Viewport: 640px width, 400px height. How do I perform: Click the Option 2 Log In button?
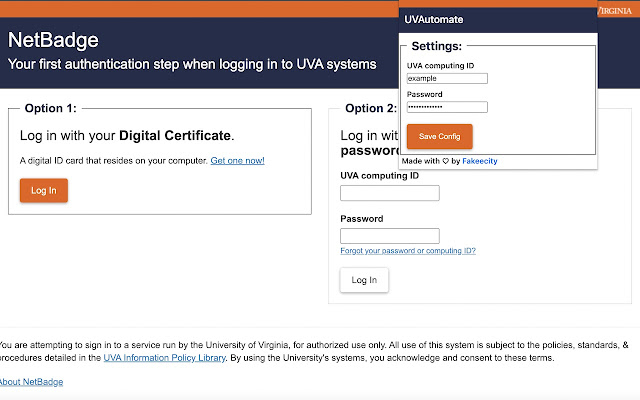point(364,280)
